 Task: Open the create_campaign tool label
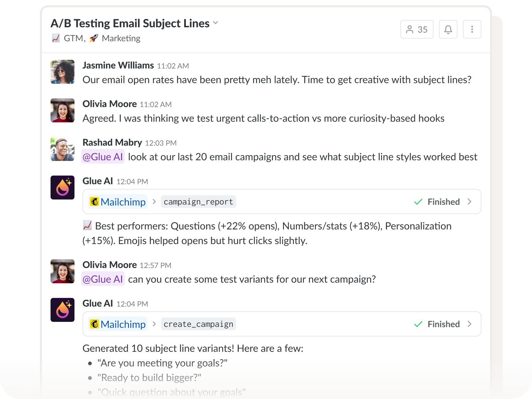[x=198, y=324]
